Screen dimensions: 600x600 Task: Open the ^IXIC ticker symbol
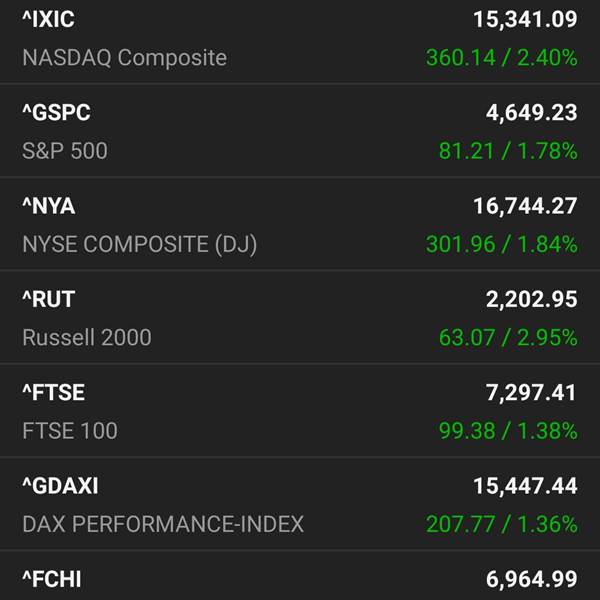49,19
